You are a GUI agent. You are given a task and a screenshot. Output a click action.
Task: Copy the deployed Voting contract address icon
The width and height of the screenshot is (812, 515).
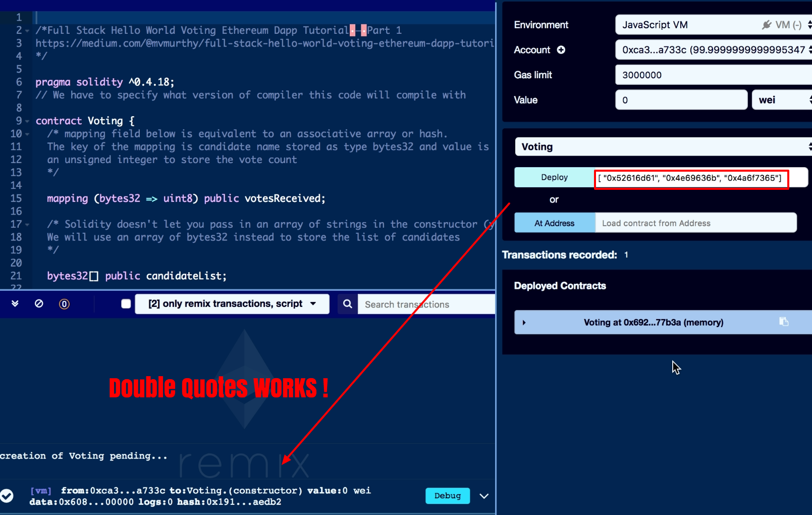pos(784,322)
